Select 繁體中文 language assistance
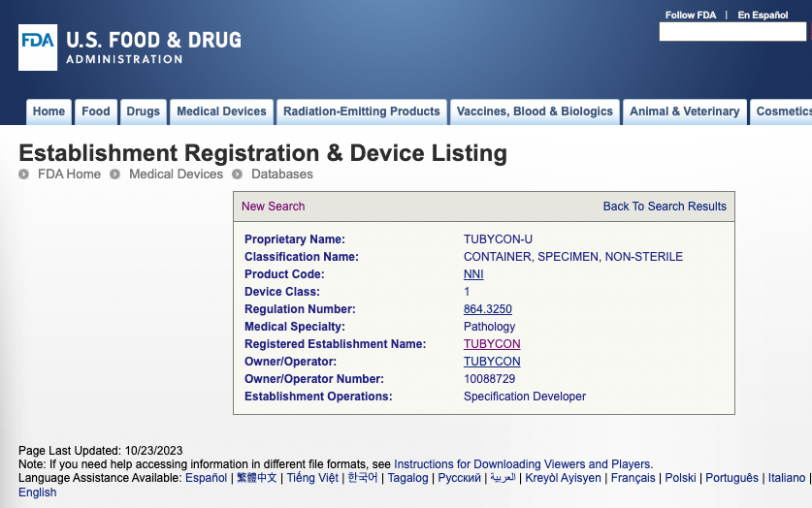The height and width of the screenshot is (508, 812). [x=257, y=478]
